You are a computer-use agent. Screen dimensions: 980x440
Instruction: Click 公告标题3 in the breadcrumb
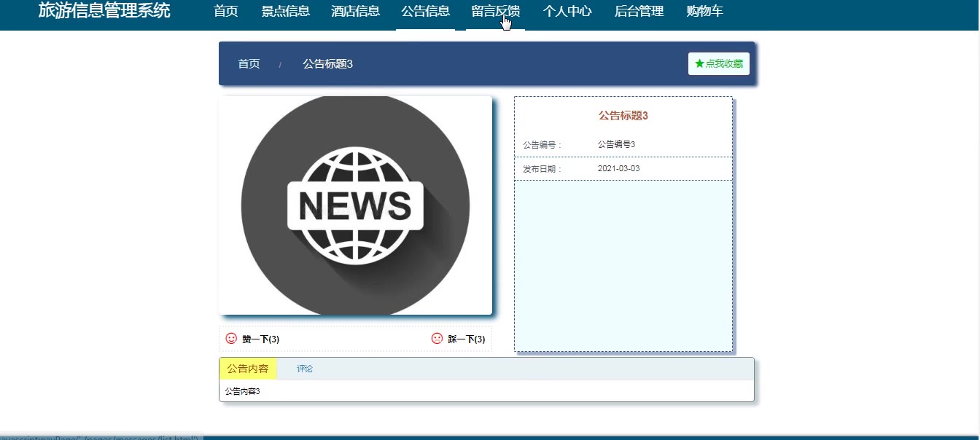[327, 64]
